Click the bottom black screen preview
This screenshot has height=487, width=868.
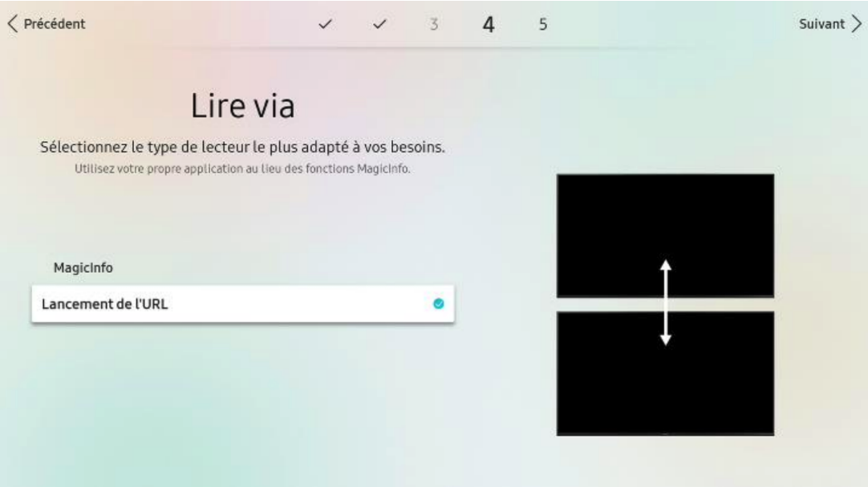click(665, 374)
